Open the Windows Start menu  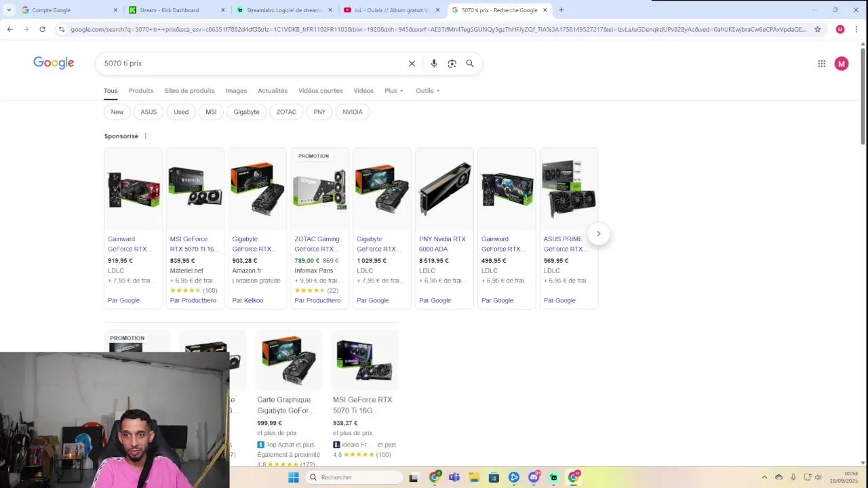point(293,477)
